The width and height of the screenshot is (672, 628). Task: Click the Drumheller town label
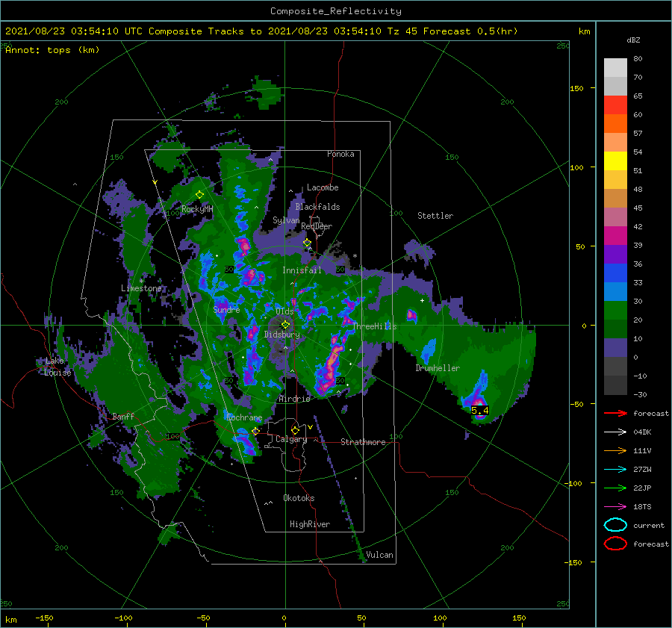click(438, 368)
